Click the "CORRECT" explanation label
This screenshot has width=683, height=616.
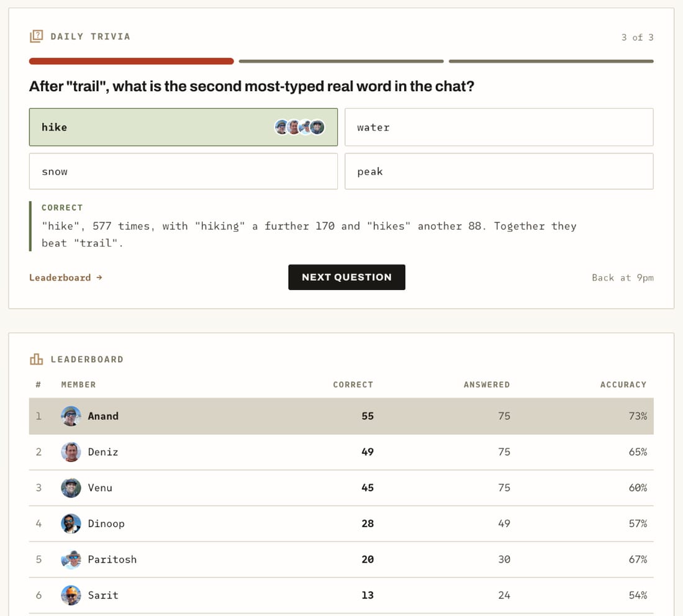pyautogui.click(x=62, y=208)
